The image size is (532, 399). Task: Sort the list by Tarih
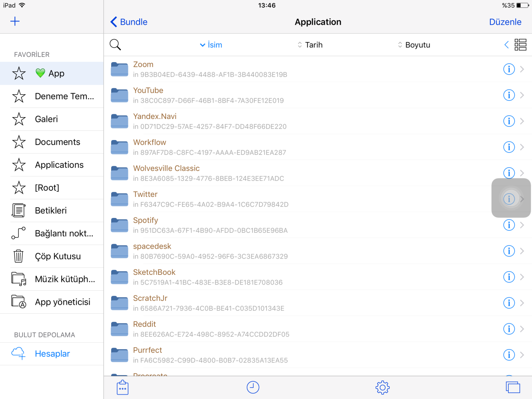pyautogui.click(x=310, y=45)
